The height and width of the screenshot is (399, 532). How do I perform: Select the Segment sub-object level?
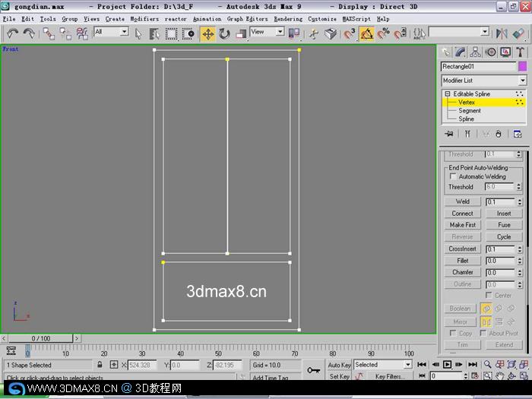click(x=469, y=111)
